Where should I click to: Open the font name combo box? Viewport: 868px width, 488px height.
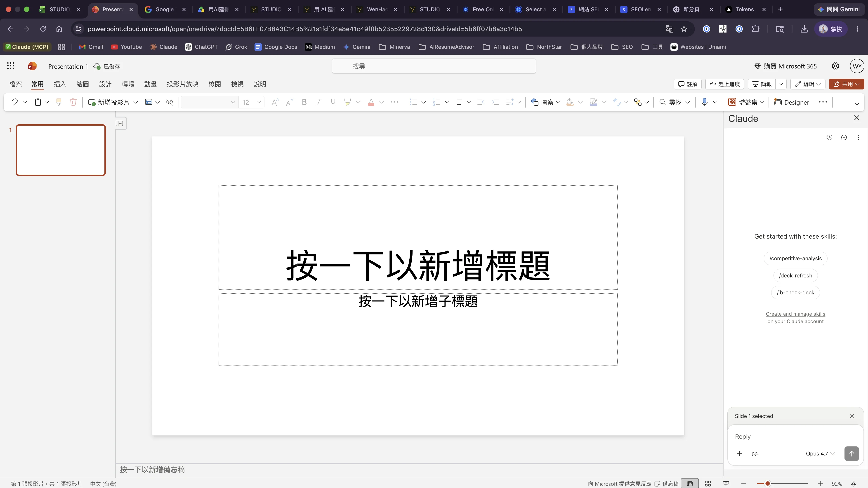pyautogui.click(x=209, y=102)
